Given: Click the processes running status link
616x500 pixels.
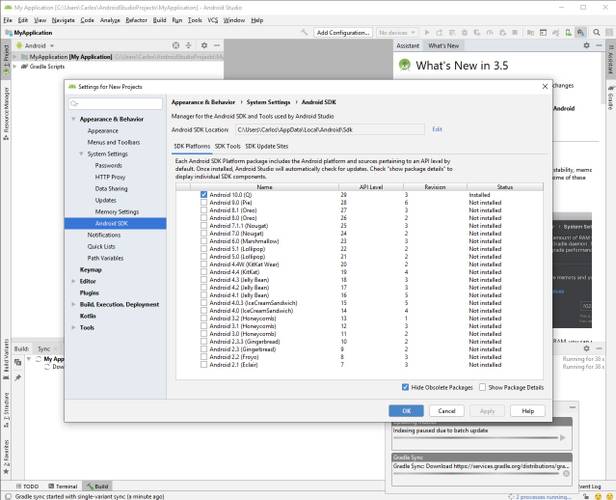Looking at the screenshot, I should click(x=544, y=497).
